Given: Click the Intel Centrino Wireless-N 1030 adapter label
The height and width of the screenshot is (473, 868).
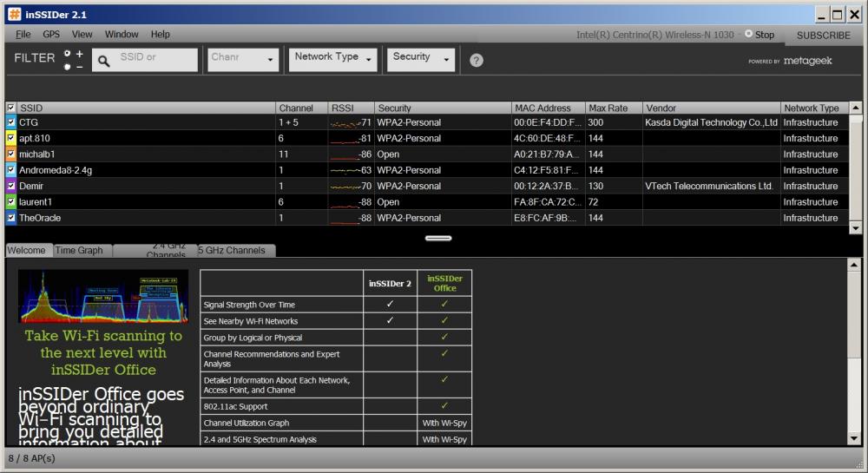Looking at the screenshot, I should (654, 35).
